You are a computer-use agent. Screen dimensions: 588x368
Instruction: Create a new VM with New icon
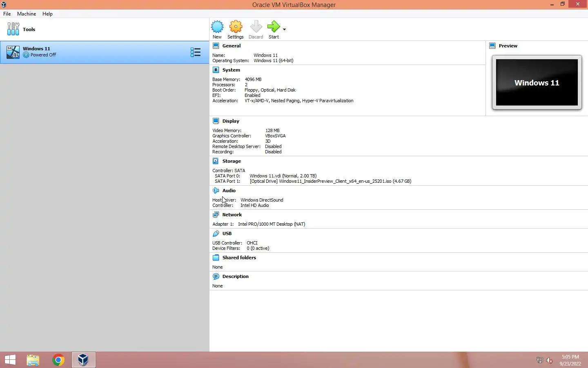(x=217, y=27)
